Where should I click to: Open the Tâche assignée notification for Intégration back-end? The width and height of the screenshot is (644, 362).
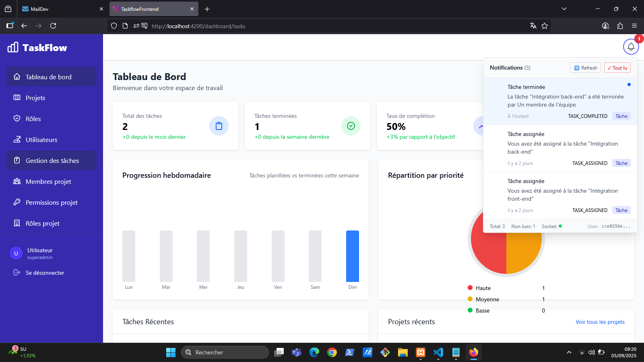(x=560, y=148)
